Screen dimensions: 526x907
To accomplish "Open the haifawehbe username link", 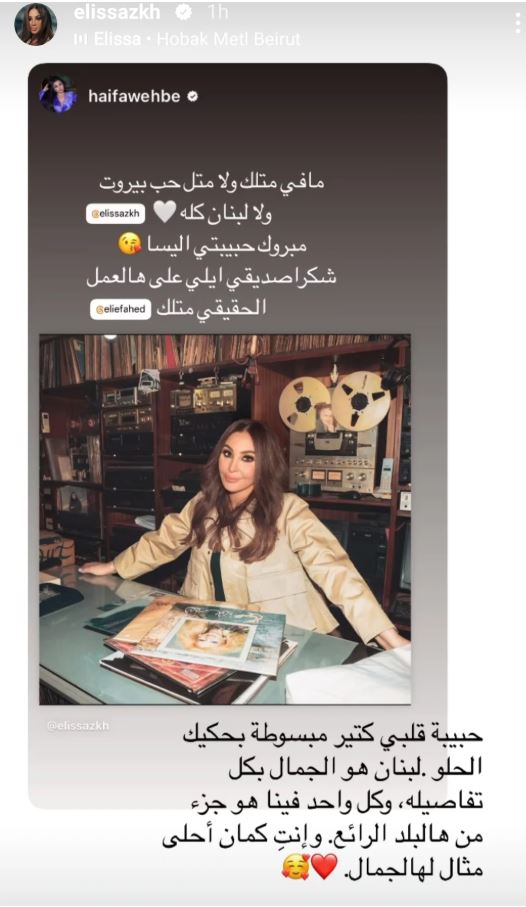I will coord(134,97).
